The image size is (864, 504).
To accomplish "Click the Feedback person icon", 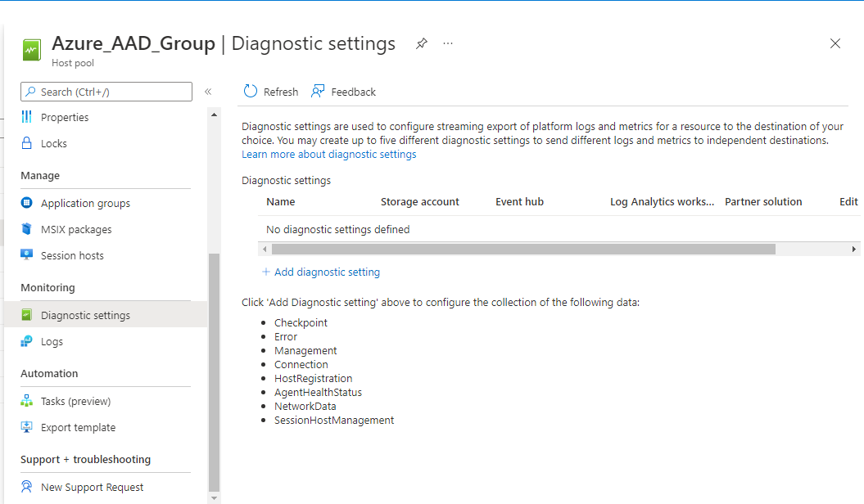I will [318, 91].
